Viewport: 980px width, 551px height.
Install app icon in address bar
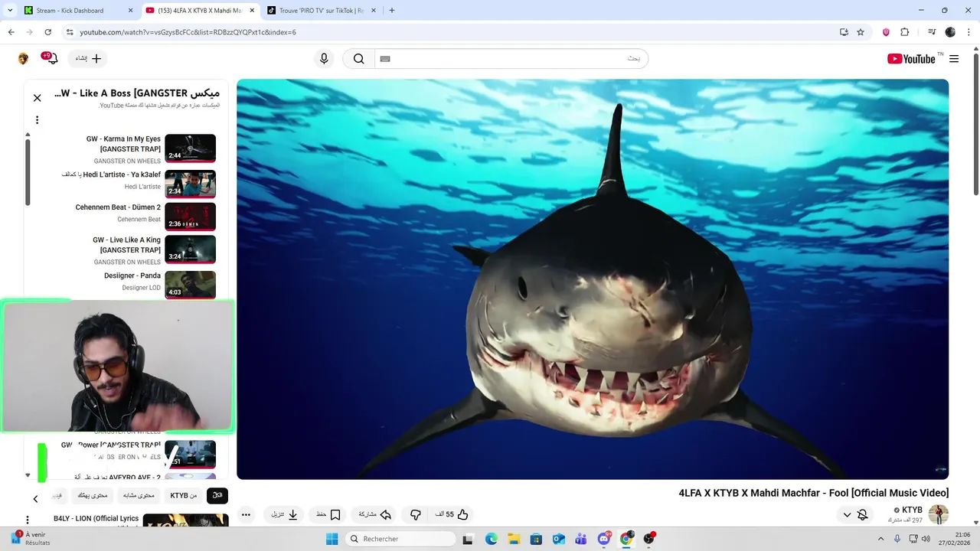click(844, 32)
